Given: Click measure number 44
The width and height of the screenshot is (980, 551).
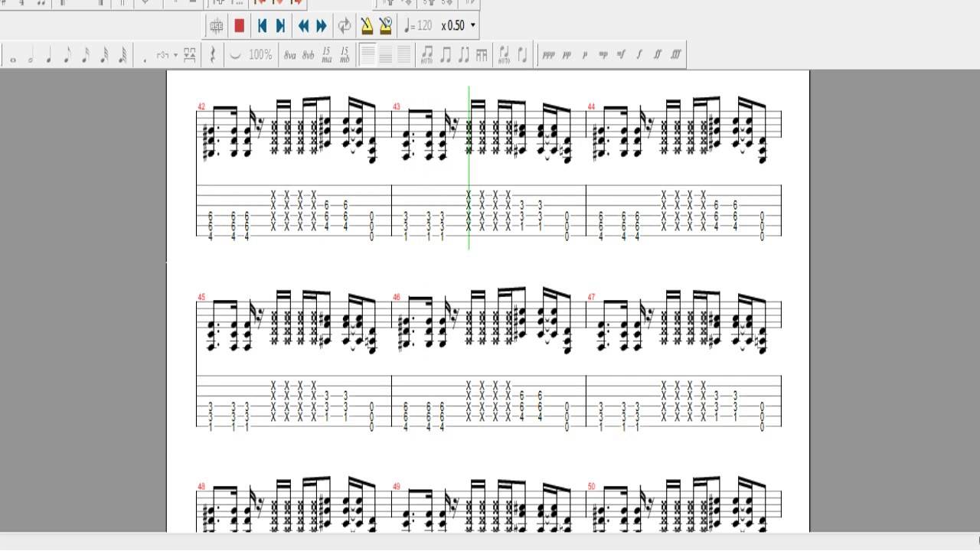Looking at the screenshot, I should 591,107.
